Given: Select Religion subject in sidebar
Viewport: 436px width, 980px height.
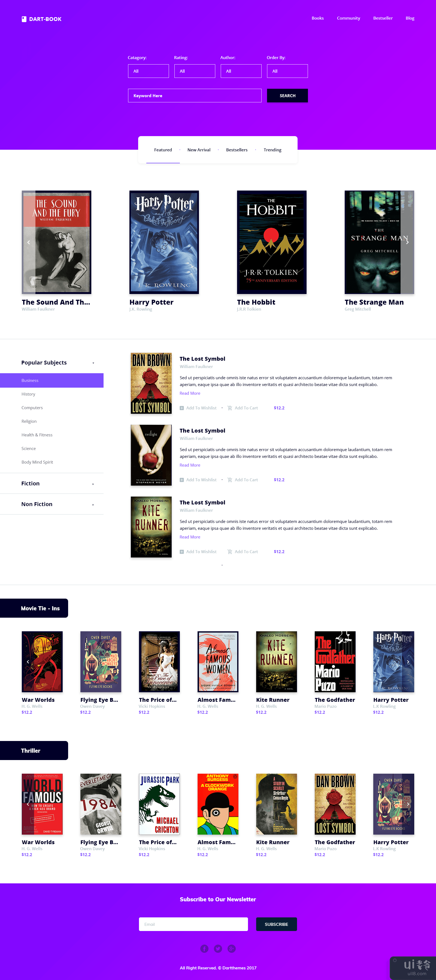Looking at the screenshot, I should click(x=29, y=421).
